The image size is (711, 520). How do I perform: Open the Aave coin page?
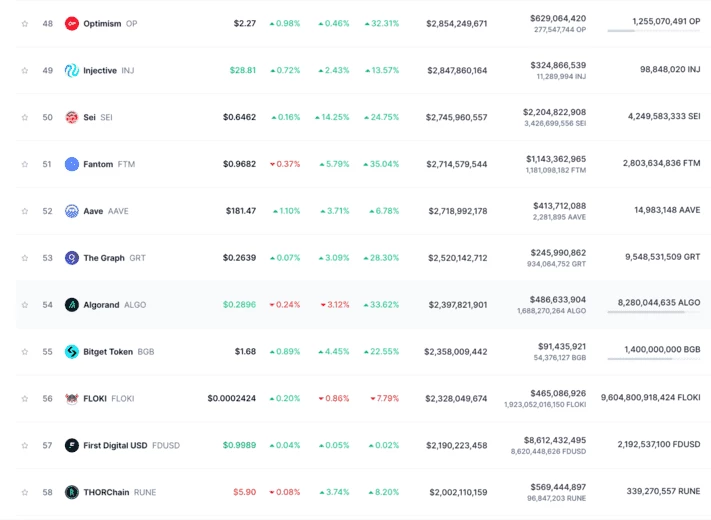coord(93,211)
